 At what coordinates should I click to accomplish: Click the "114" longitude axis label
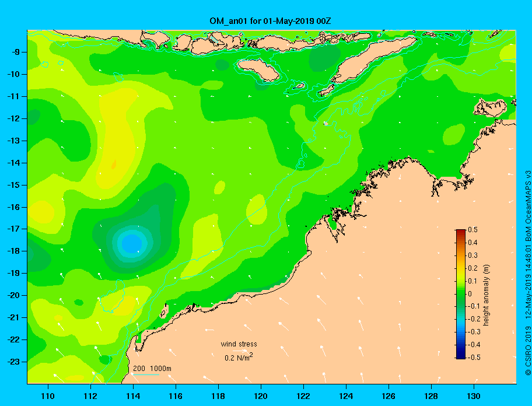[x=133, y=396]
